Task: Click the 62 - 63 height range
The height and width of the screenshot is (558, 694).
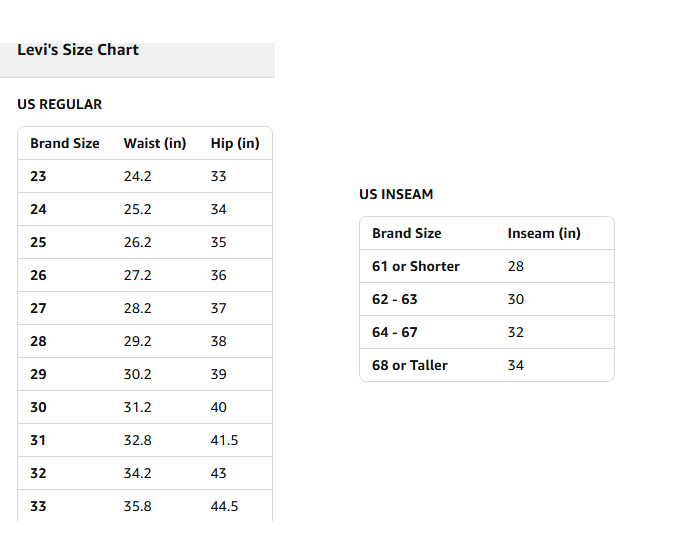Action: coord(395,299)
